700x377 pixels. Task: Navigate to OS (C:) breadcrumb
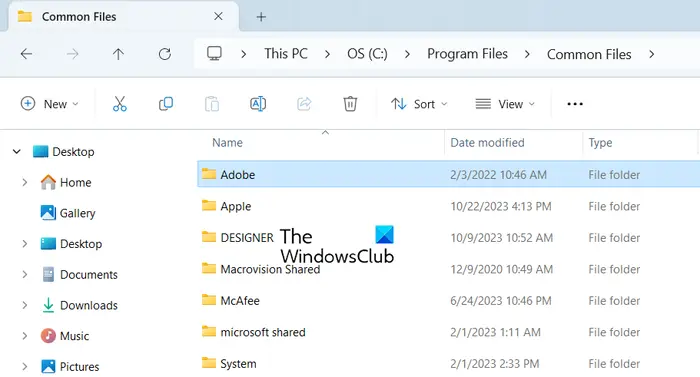367,54
